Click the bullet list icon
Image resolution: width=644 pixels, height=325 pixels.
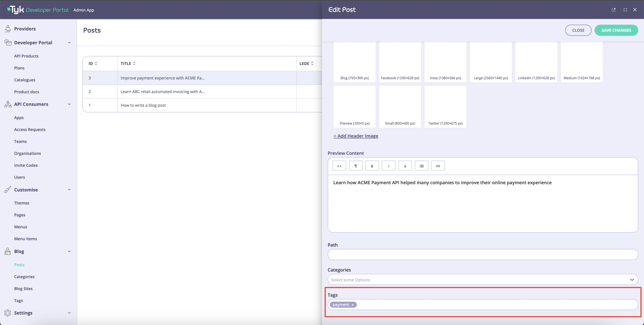coord(421,165)
